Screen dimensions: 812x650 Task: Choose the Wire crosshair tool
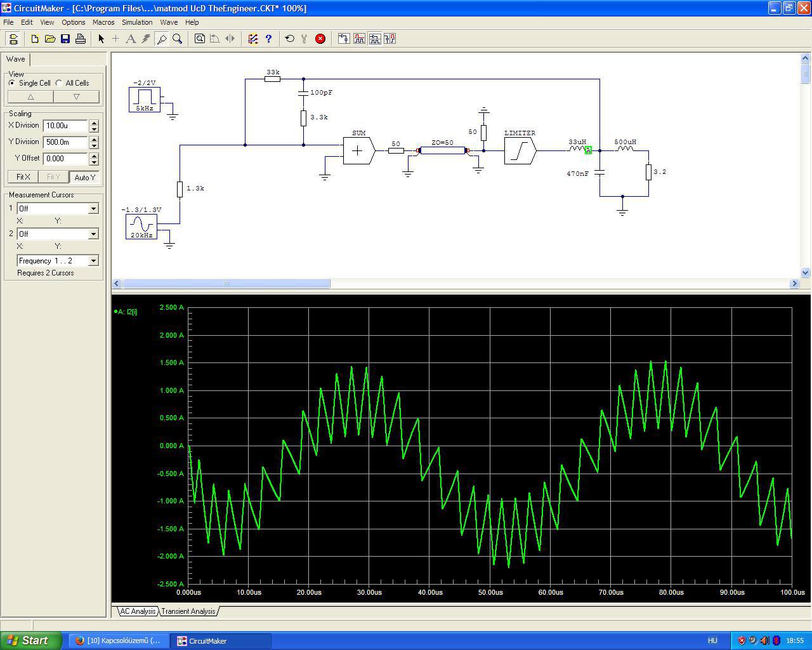[116, 39]
